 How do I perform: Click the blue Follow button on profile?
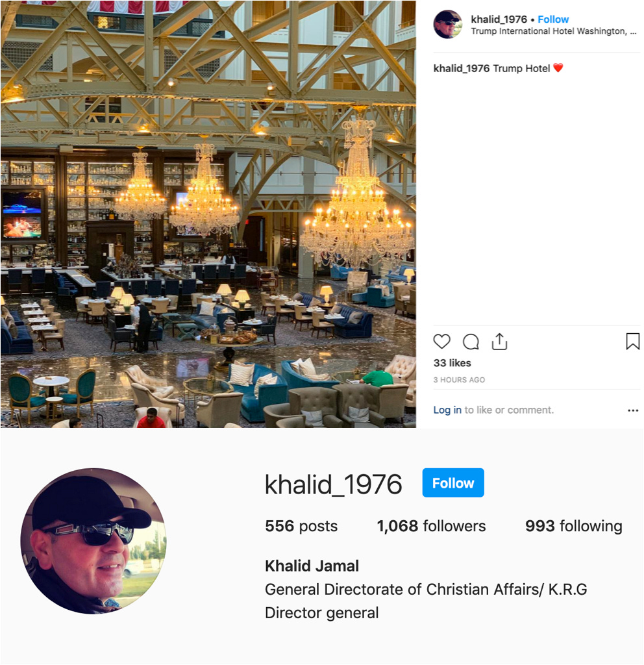(452, 483)
